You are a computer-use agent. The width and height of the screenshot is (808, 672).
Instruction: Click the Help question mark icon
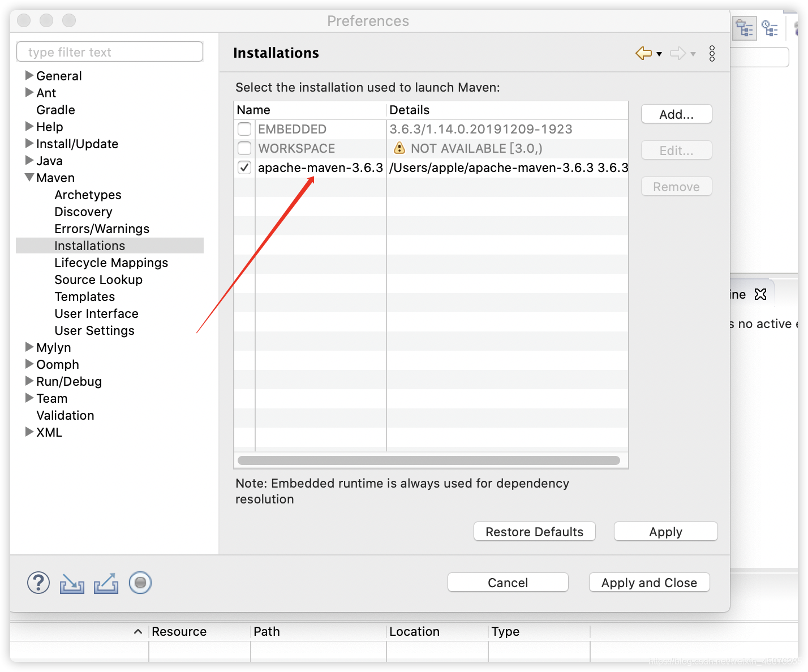point(38,583)
